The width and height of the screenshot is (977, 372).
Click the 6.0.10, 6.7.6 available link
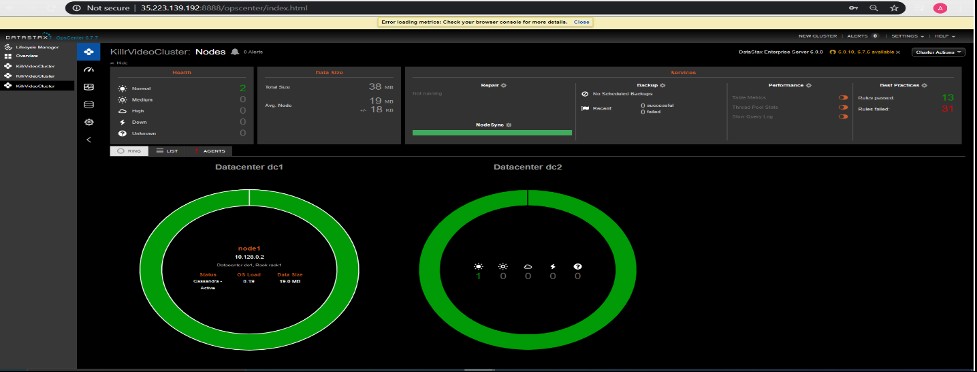(x=865, y=52)
